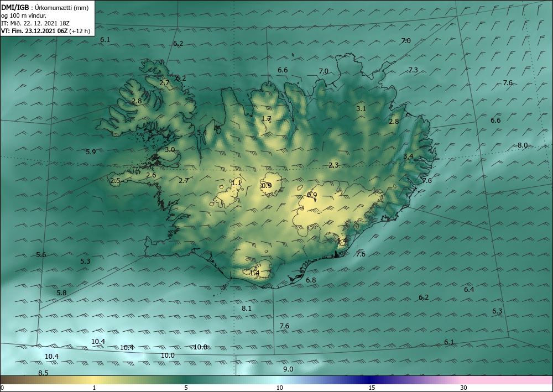
Task: Click the '6.4' value on the map
Action: click(x=469, y=289)
